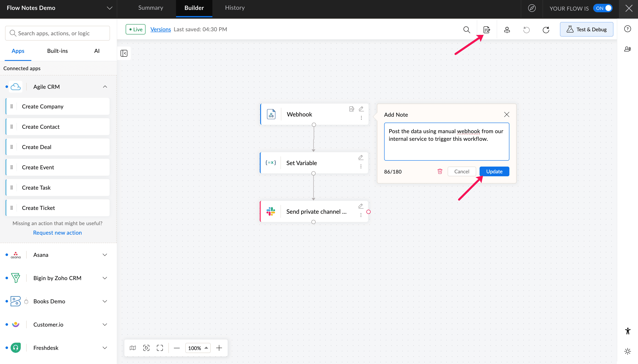Viewport: 638px width, 364px height.
Task: Click the canvas search magnifier icon
Action: pyautogui.click(x=466, y=30)
